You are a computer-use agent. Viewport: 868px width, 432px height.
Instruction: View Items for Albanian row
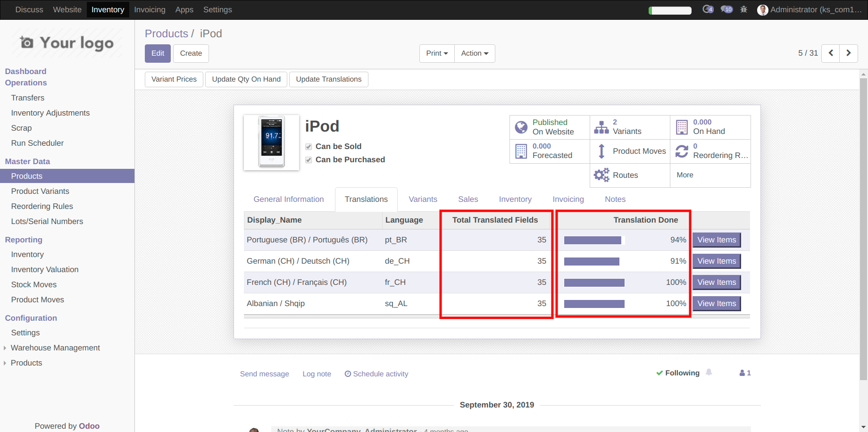717,304
